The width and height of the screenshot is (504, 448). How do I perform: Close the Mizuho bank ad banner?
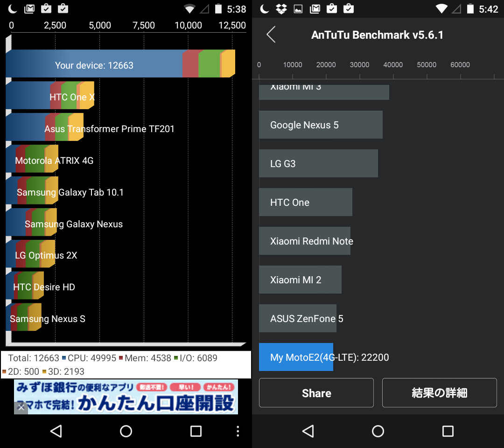(21, 407)
